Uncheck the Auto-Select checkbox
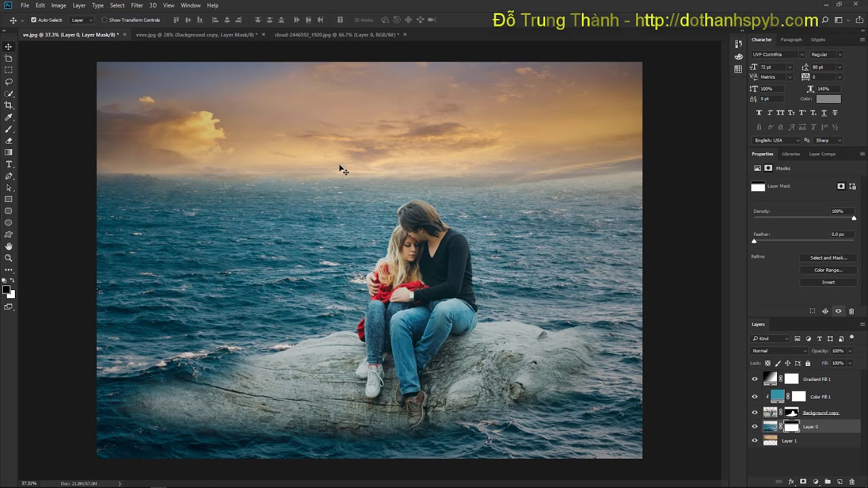 tap(34, 20)
